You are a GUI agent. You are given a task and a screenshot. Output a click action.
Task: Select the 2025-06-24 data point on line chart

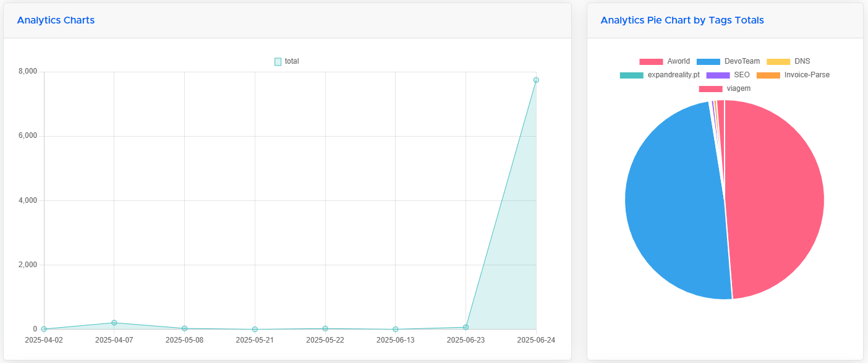(536, 80)
